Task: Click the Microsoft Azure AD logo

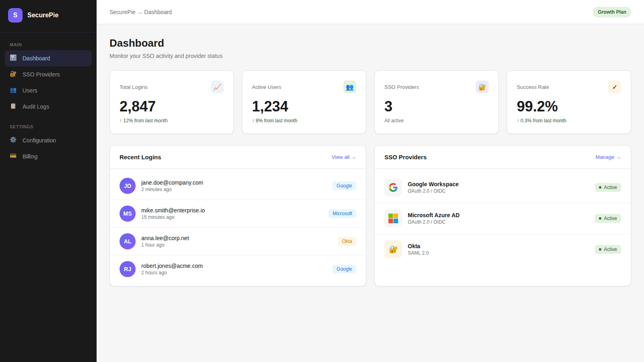Action: (393, 218)
